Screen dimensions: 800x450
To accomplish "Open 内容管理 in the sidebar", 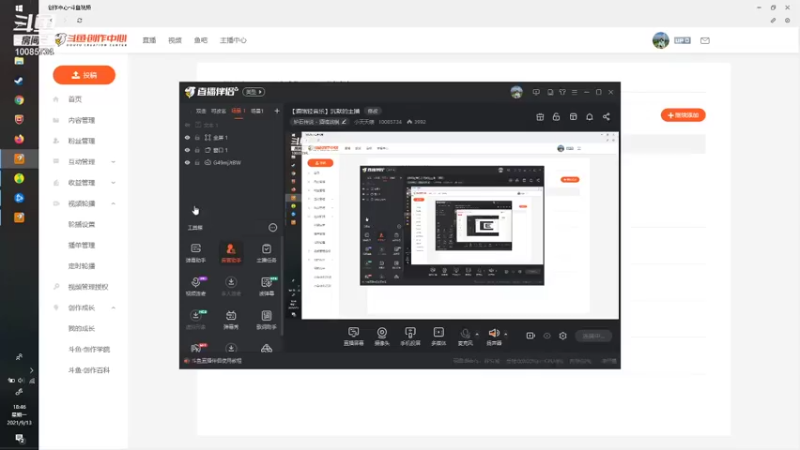I will coord(82,120).
